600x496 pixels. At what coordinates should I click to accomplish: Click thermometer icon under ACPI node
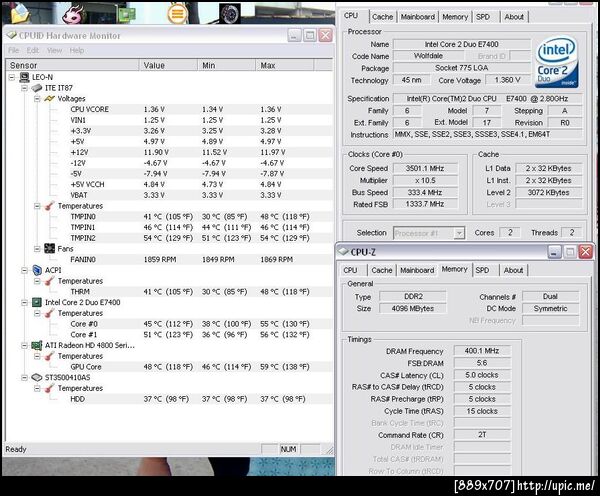click(49, 281)
